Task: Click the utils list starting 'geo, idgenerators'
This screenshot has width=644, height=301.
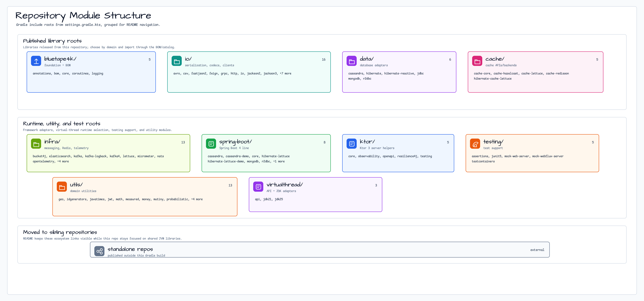Action: tap(131, 199)
